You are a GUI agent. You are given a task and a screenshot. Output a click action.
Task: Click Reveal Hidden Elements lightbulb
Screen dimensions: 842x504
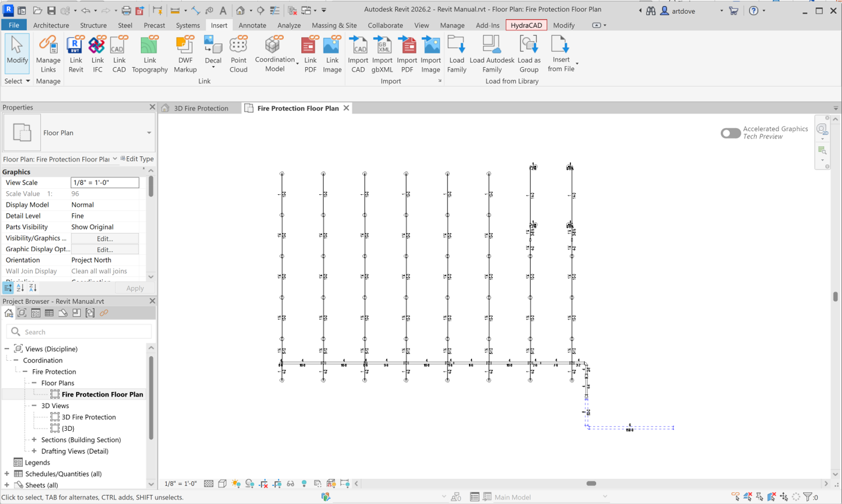coord(304,483)
